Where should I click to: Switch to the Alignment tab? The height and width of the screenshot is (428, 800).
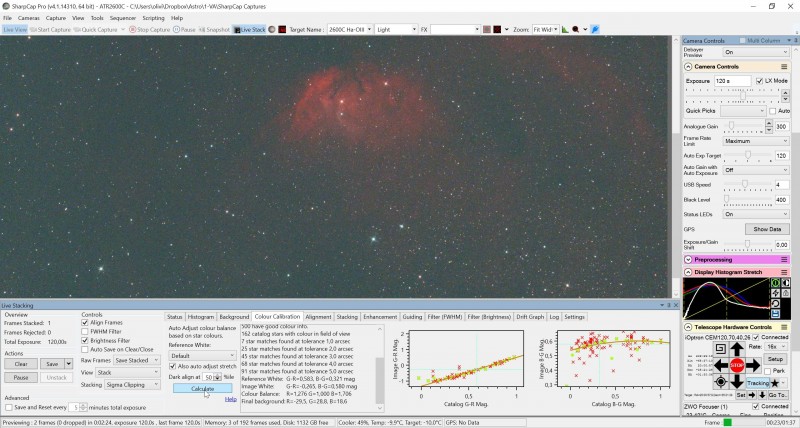(318, 317)
